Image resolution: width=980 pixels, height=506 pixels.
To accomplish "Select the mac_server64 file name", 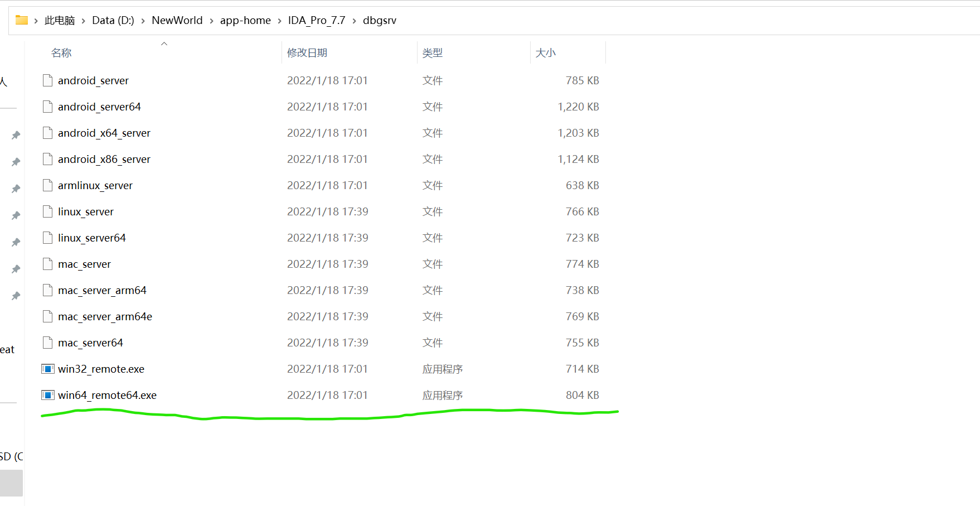I will point(90,343).
